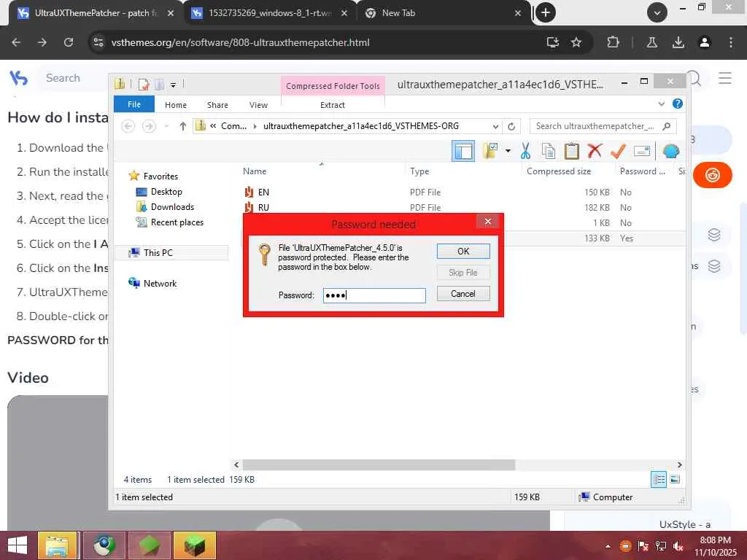
Task: Click the vsthemes hamburger menu icon
Action: coord(724,78)
